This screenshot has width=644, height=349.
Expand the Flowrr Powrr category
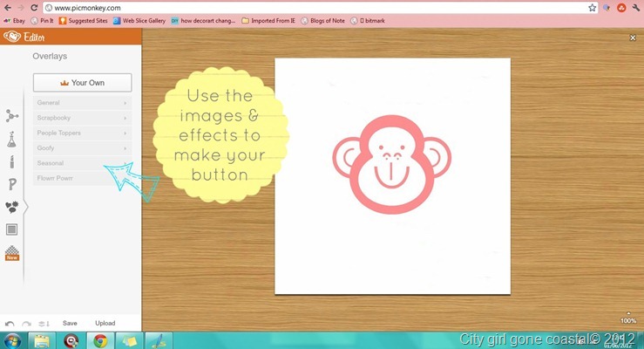pyautogui.click(x=82, y=178)
